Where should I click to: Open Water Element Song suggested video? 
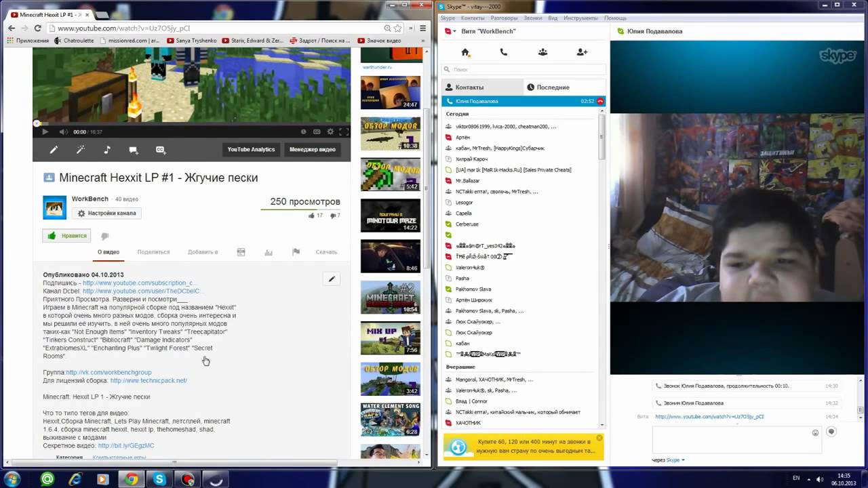pyautogui.click(x=390, y=420)
